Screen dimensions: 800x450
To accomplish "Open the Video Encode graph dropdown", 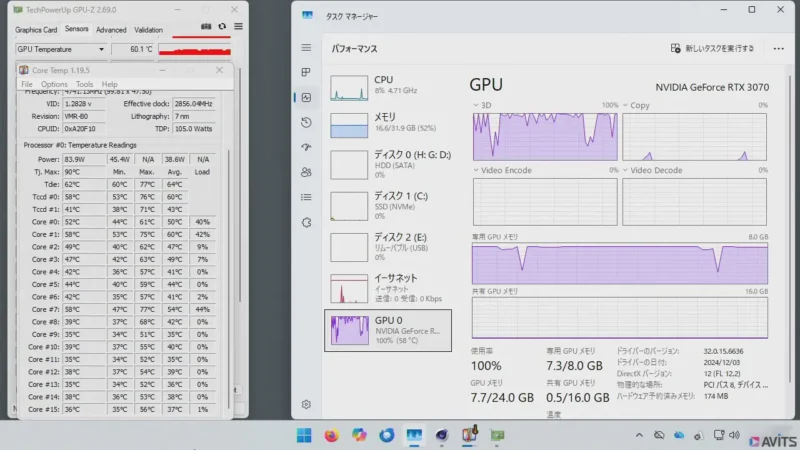I will 476,170.
